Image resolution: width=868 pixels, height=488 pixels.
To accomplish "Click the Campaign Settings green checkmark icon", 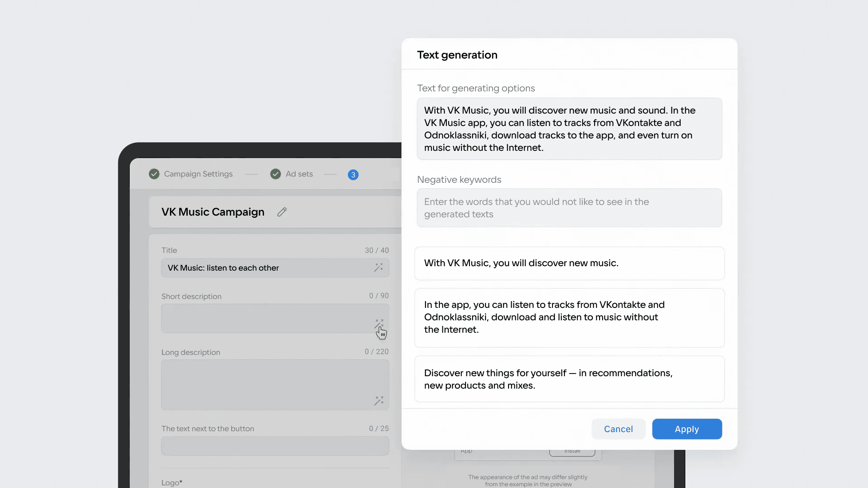I will (x=154, y=174).
